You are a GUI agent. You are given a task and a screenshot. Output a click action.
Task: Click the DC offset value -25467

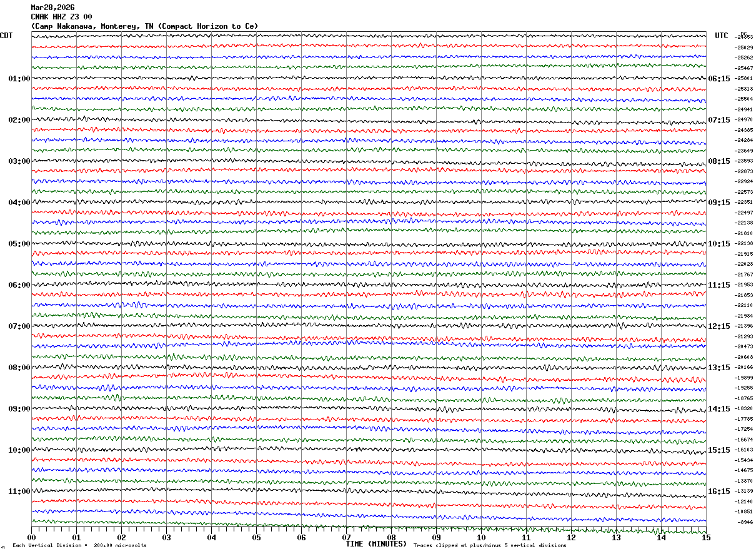coord(744,68)
